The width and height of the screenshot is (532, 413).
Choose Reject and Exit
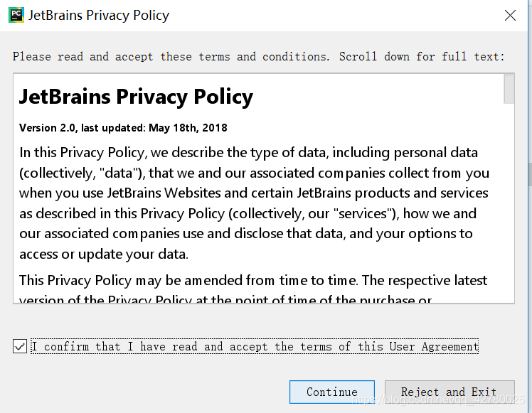pyautogui.click(x=449, y=392)
